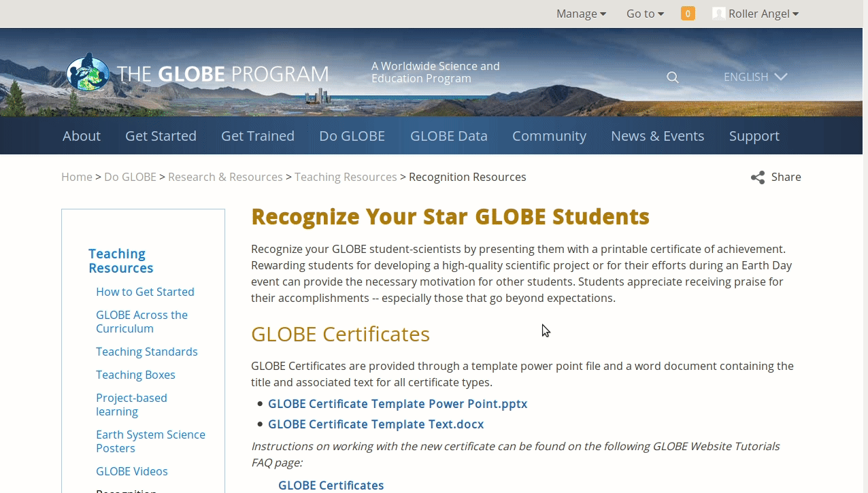868x493 pixels.
Task: Open the Do GLOBE menu
Action: pos(352,136)
